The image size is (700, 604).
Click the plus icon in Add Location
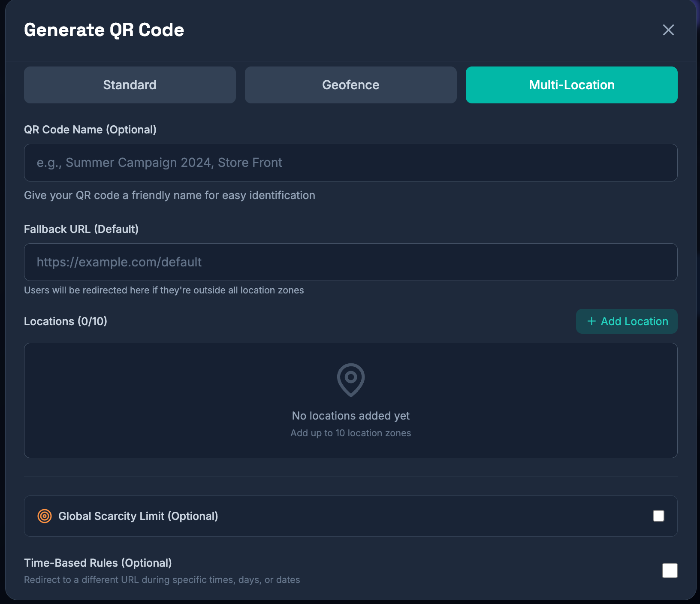pos(591,321)
